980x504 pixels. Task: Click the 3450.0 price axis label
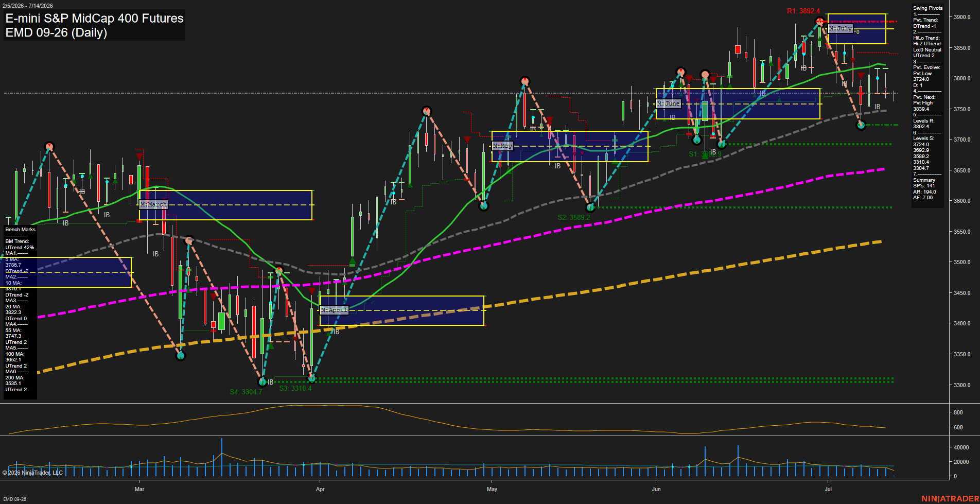tap(962, 293)
